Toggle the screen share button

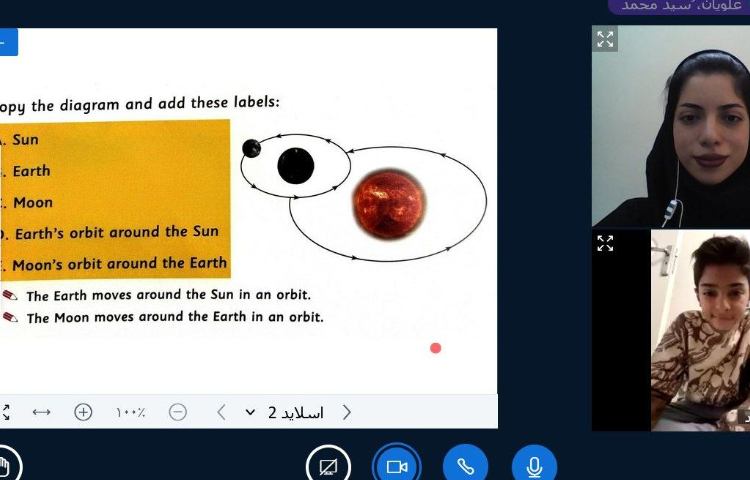[x=328, y=466]
